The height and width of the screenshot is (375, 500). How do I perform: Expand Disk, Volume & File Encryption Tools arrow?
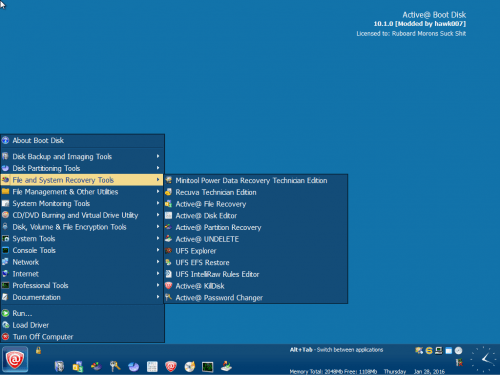point(158,226)
